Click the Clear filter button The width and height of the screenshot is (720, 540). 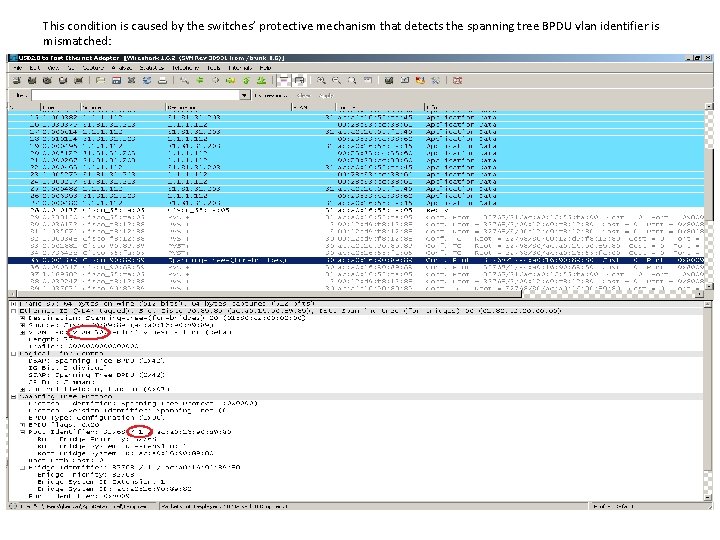pos(303,96)
